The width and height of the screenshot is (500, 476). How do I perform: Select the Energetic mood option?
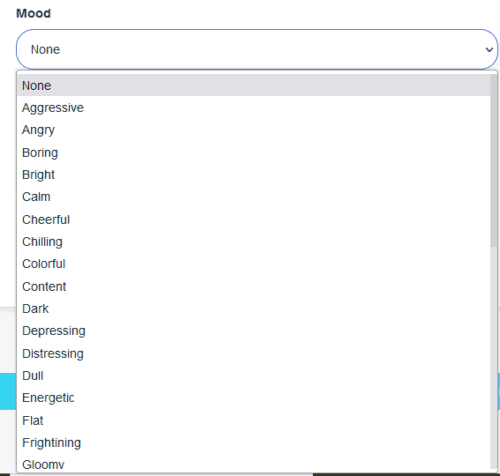tap(253, 398)
